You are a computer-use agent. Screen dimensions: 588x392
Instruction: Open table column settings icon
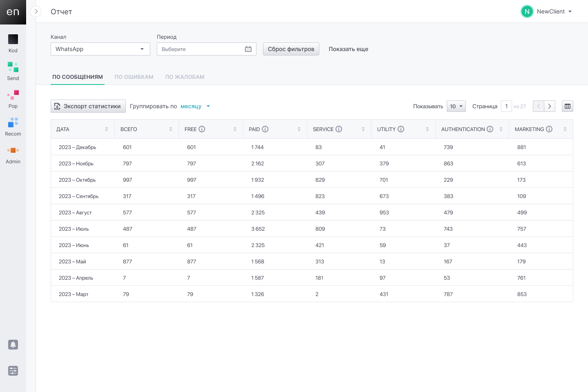[567, 106]
